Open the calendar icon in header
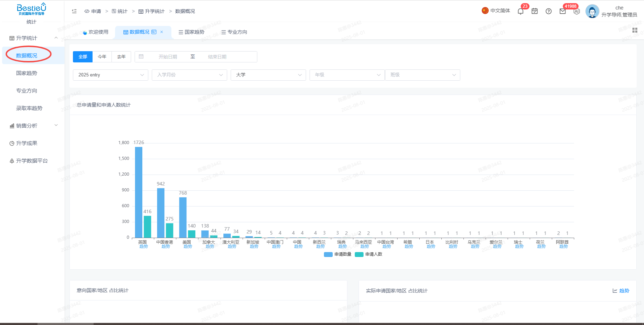This screenshot has height=325, width=644. pyautogui.click(x=535, y=11)
